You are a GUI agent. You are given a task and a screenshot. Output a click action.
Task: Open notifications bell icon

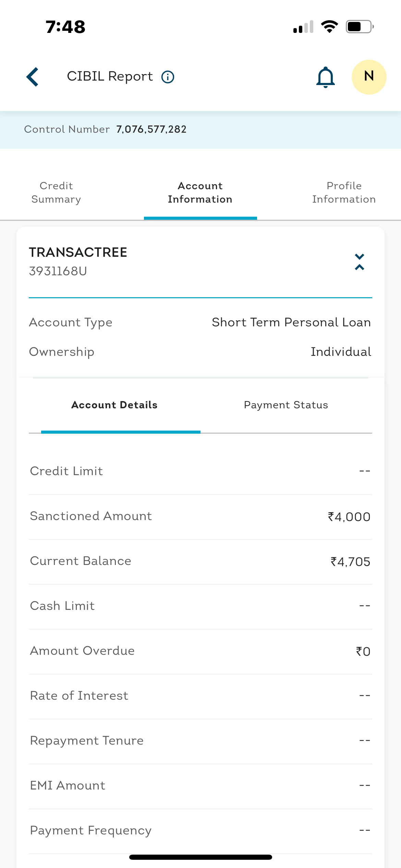[x=325, y=77]
